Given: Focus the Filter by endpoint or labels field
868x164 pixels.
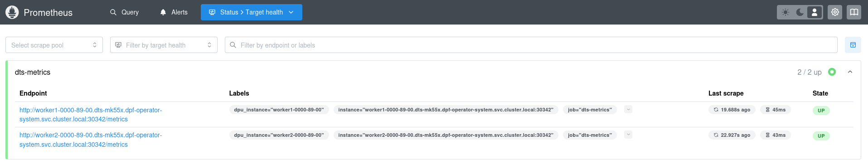Looking at the screenshot, I should (x=531, y=45).
